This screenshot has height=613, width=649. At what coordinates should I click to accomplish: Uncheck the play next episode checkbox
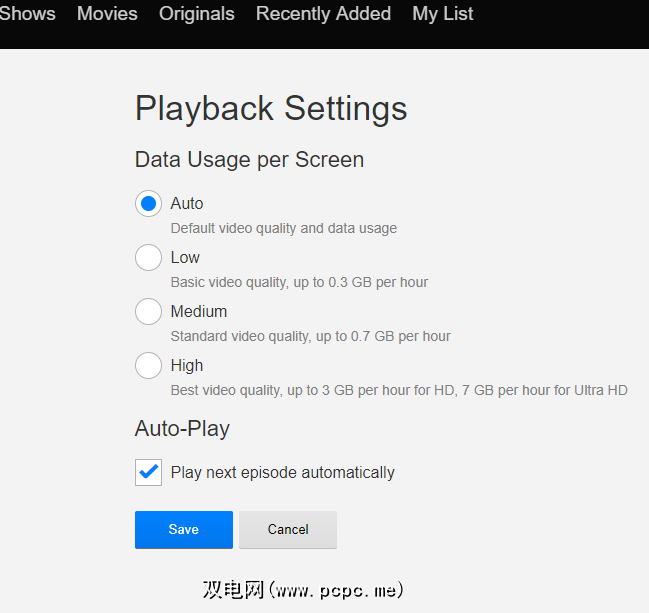tap(148, 472)
